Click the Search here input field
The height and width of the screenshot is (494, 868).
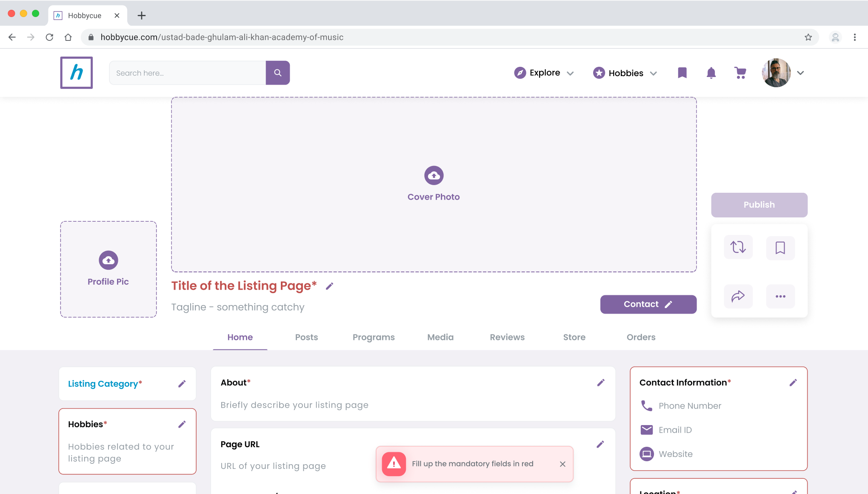pyautogui.click(x=187, y=73)
